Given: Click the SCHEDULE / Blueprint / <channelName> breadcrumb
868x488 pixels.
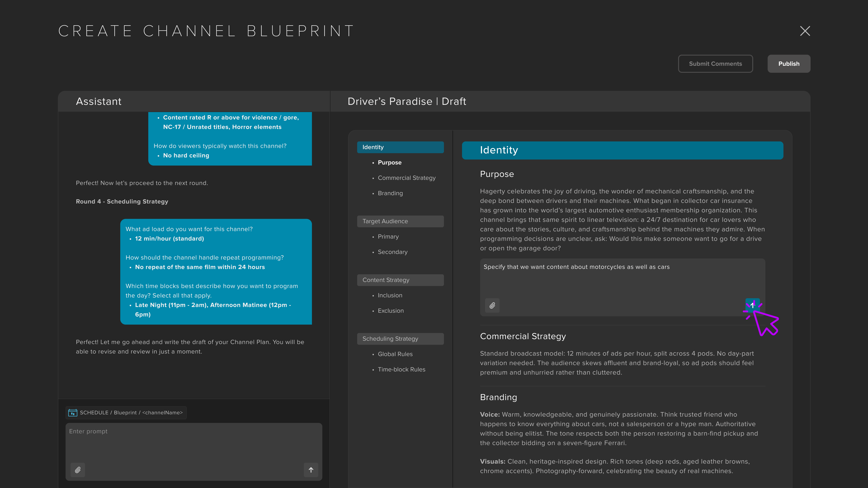Looking at the screenshot, I should pos(126,413).
